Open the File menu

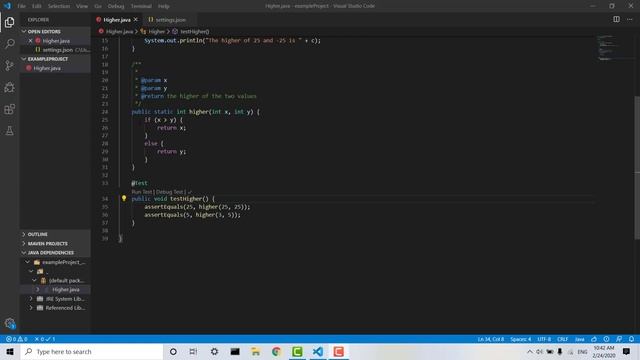(x=22, y=6)
